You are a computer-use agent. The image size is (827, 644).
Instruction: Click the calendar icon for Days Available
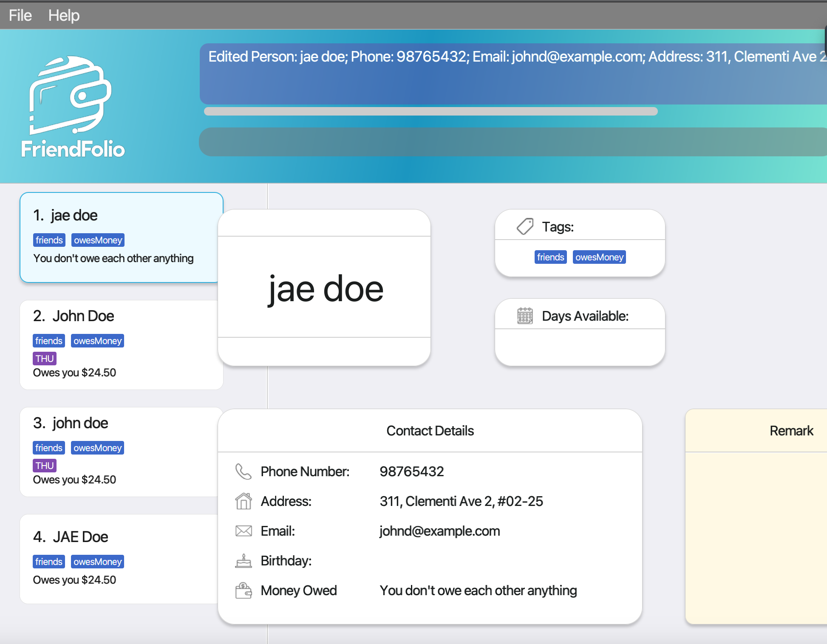(x=525, y=316)
